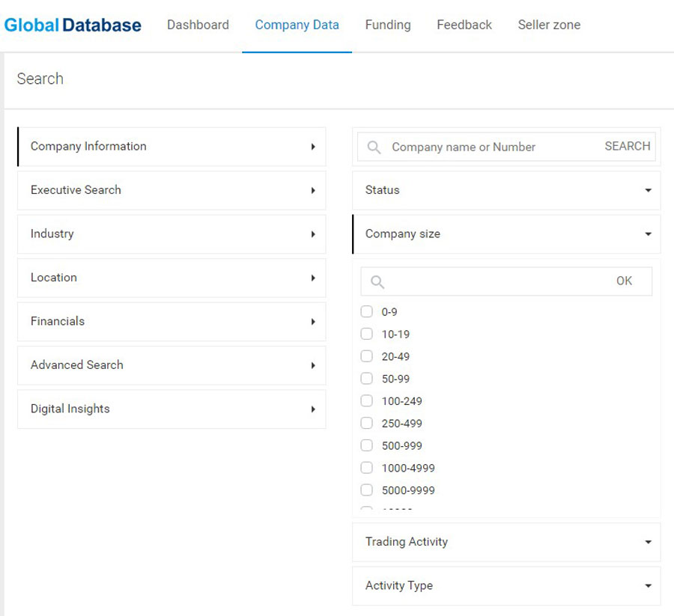674x616 pixels.
Task: Select the 1000-4999 size checkbox
Action: tap(367, 468)
